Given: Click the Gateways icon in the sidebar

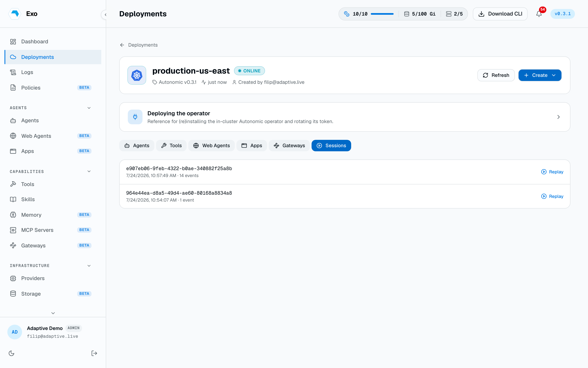Looking at the screenshot, I should click(x=13, y=245).
